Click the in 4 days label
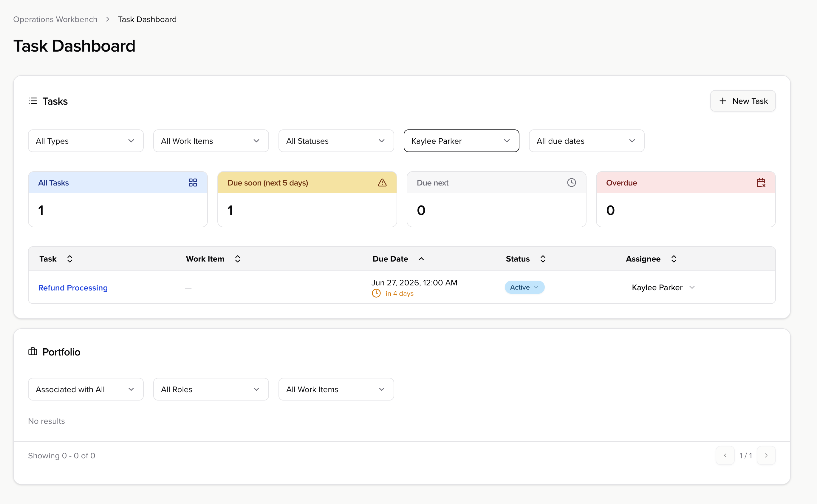Image resolution: width=817 pixels, height=504 pixels. [400, 294]
